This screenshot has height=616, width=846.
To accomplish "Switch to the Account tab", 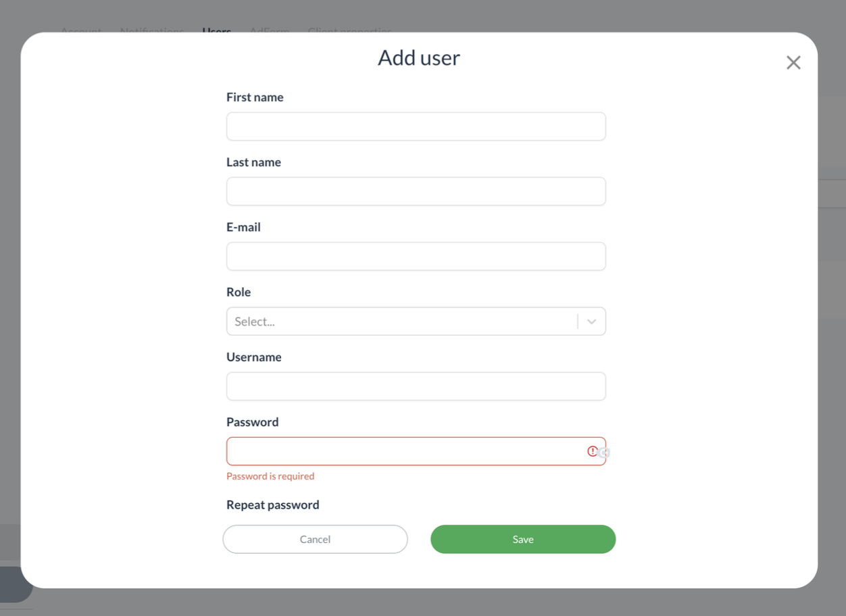I will 81,30.
